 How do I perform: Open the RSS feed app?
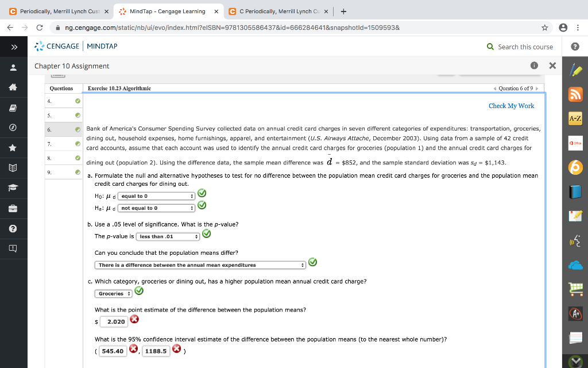click(x=575, y=94)
